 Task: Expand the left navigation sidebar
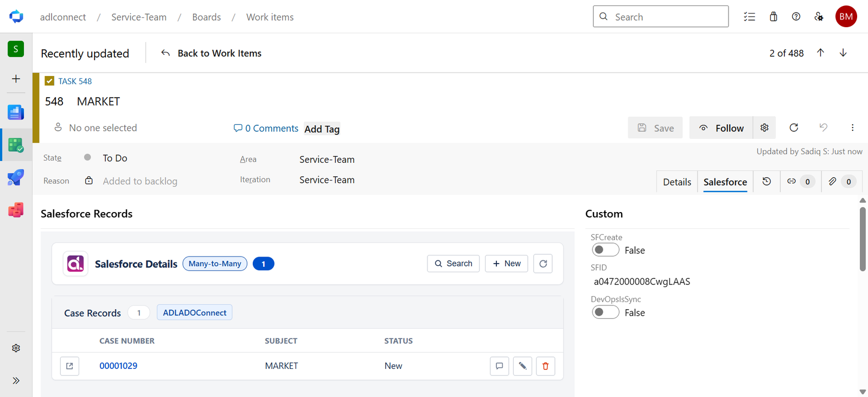tap(16, 381)
